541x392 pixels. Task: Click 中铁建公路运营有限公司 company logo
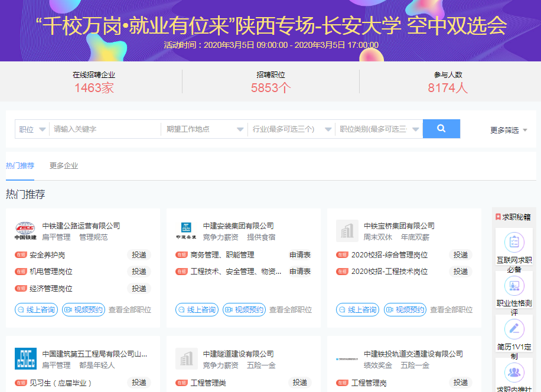pos(25,231)
